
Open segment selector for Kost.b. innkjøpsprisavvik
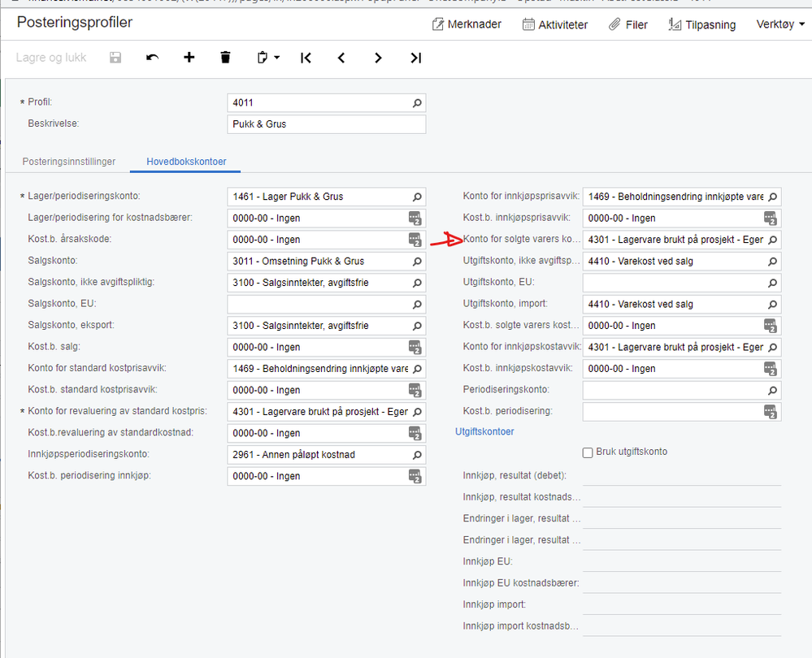point(770,219)
